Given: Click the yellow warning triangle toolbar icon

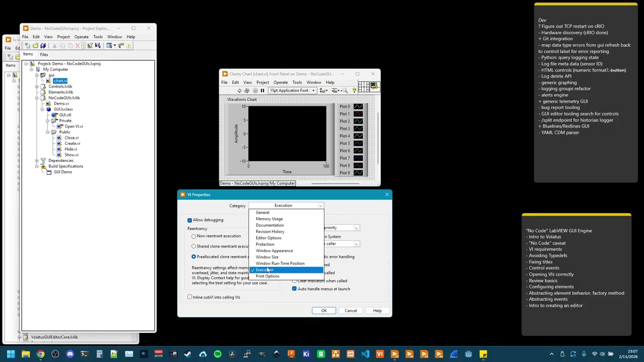Looking at the screenshot, I should pos(129,46).
